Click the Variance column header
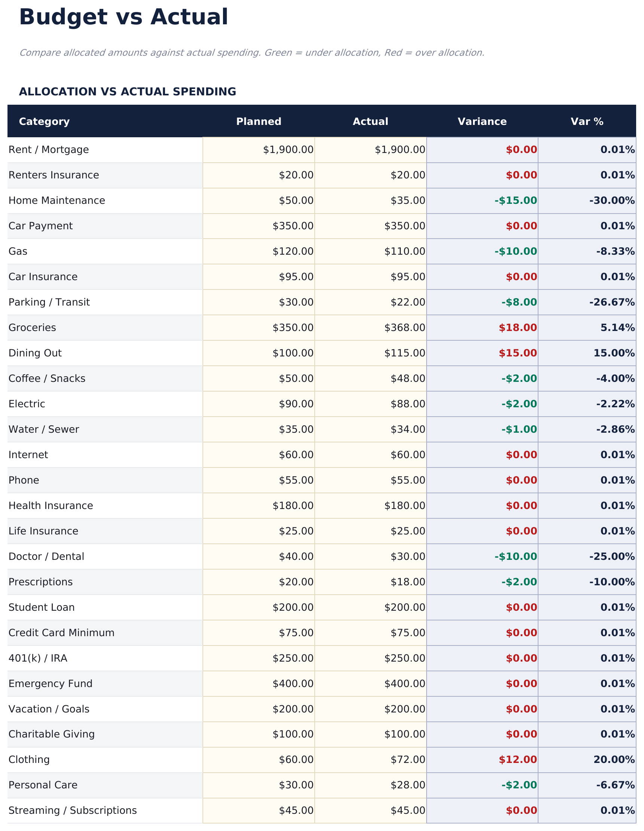Screen dimensions: 644x831 [x=482, y=122]
